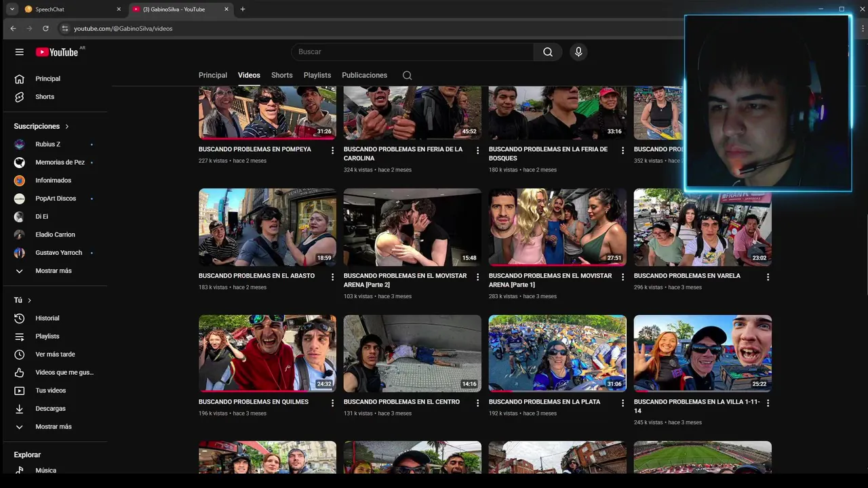This screenshot has width=868, height=488.
Task: Open the YouTube hamburger guide menu
Action: (x=20, y=52)
